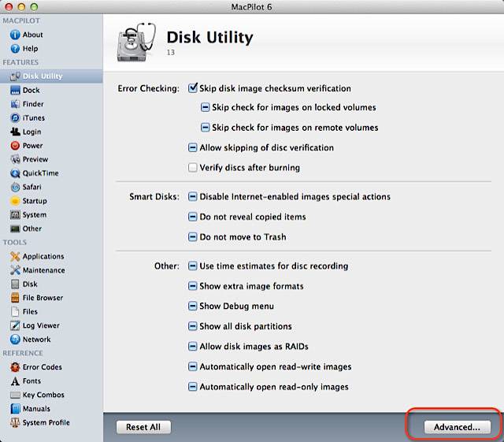The image size is (504, 442).
Task: Select the Error Codes bug icon
Action: click(15, 367)
